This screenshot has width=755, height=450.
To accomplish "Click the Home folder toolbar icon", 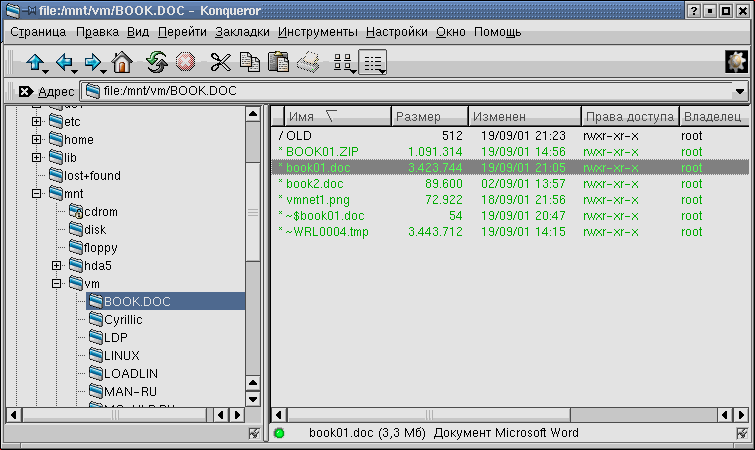I will coord(122,63).
